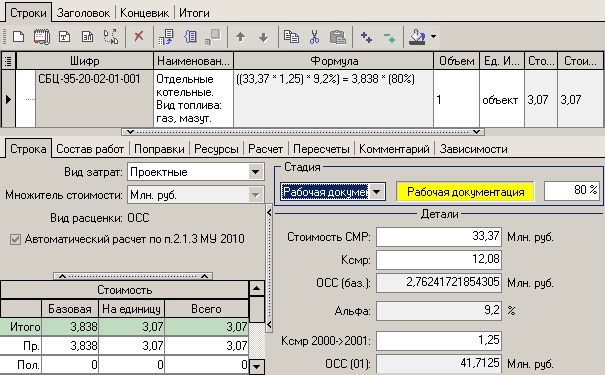Click the paint bucket fill icon

(417, 37)
